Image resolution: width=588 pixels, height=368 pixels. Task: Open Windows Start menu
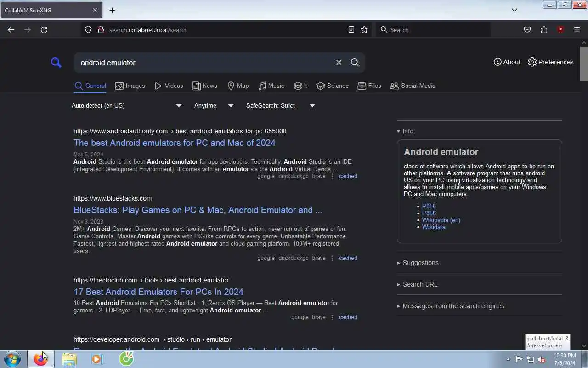pos(12,359)
